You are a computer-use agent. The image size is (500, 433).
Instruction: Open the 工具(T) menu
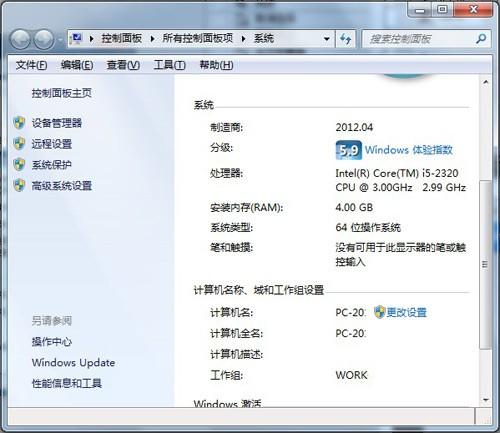(169, 65)
